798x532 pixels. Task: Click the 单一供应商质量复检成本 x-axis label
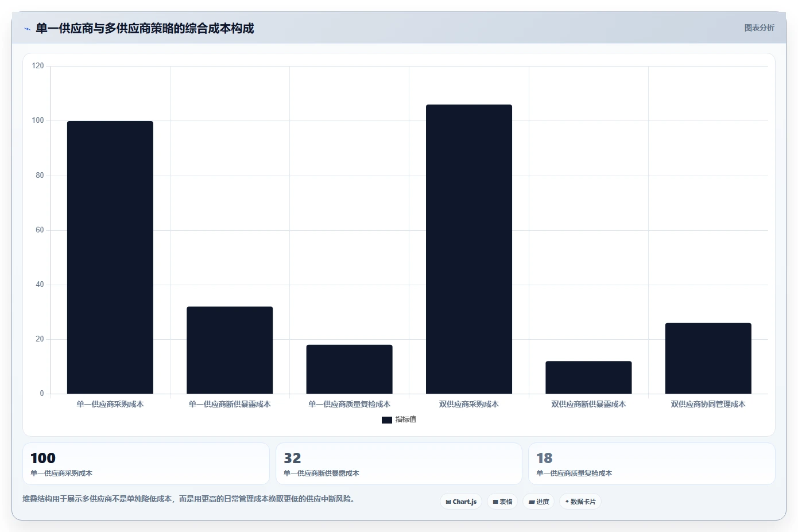click(x=349, y=404)
